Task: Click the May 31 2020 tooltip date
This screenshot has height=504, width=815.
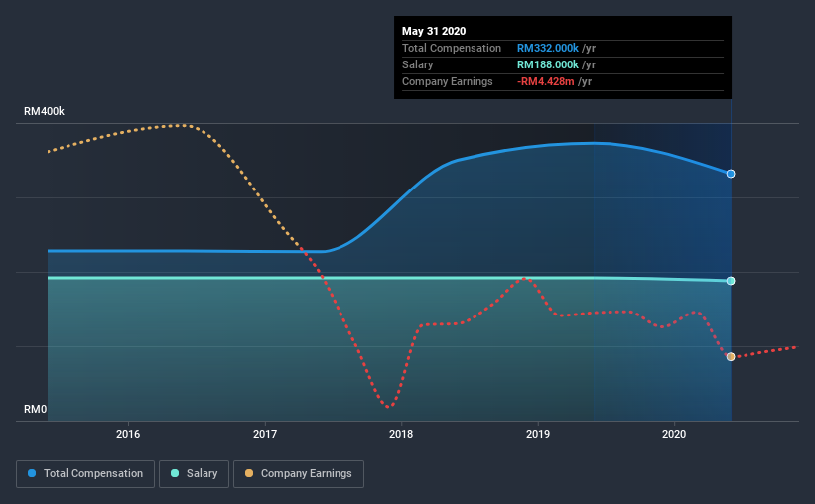Action: pos(434,31)
